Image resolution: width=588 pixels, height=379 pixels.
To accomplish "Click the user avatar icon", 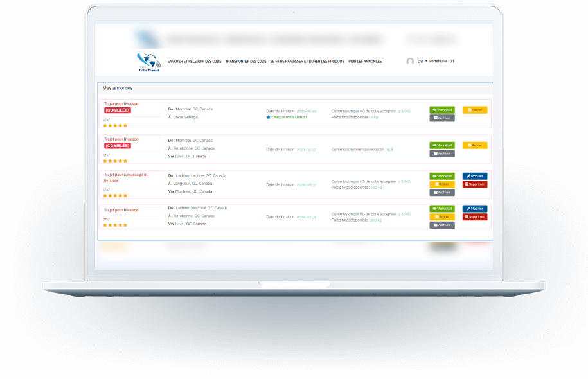I will click(x=410, y=62).
